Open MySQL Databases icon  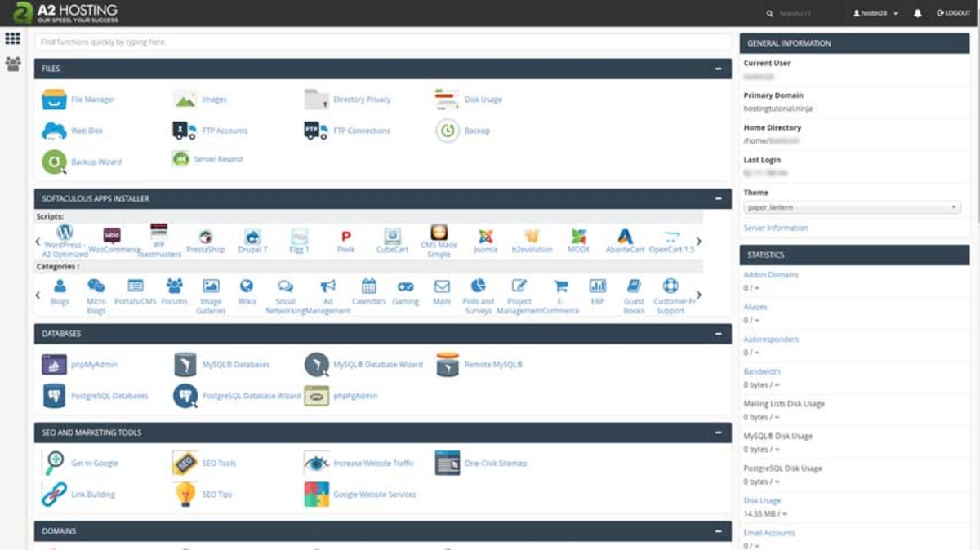tap(185, 365)
